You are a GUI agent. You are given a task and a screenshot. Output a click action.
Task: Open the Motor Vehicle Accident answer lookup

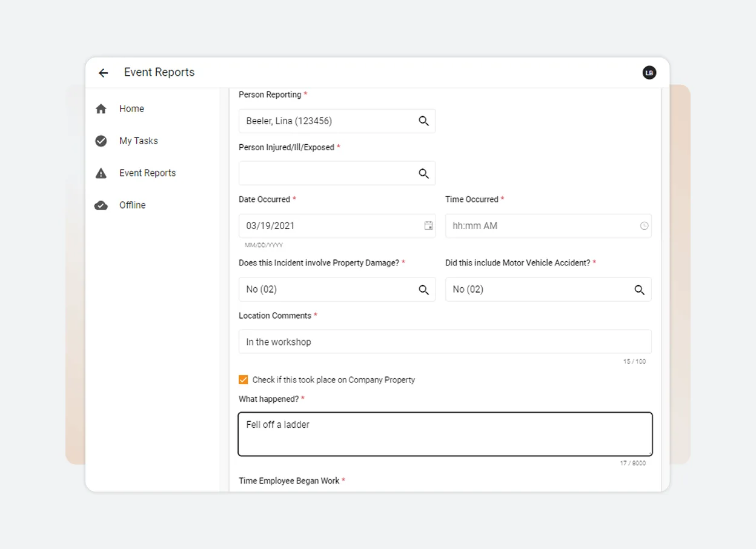pyautogui.click(x=640, y=289)
